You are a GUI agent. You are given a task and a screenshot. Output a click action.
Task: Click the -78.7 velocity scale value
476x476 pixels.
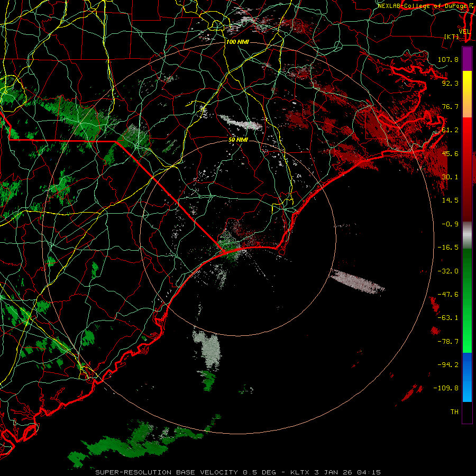(x=448, y=342)
